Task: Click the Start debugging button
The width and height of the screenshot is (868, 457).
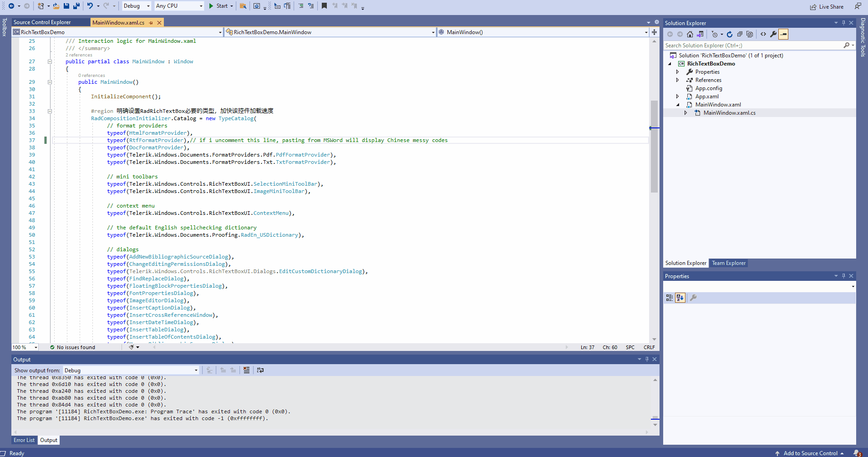Action: [218, 6]
